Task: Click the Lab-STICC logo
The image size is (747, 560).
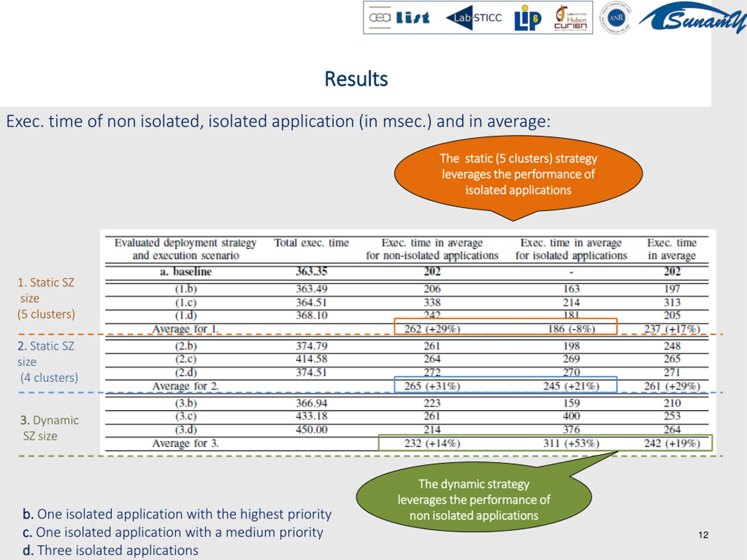Action: (x=474, y=18)
